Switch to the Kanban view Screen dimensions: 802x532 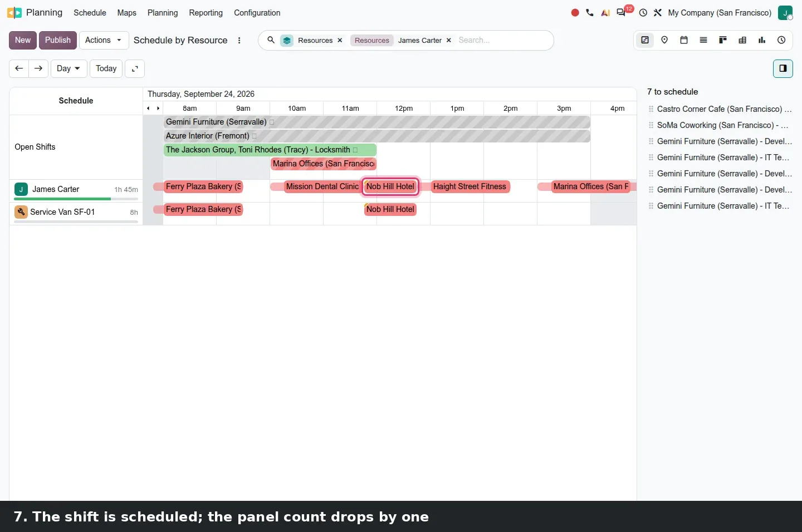[x=723, y=40]
